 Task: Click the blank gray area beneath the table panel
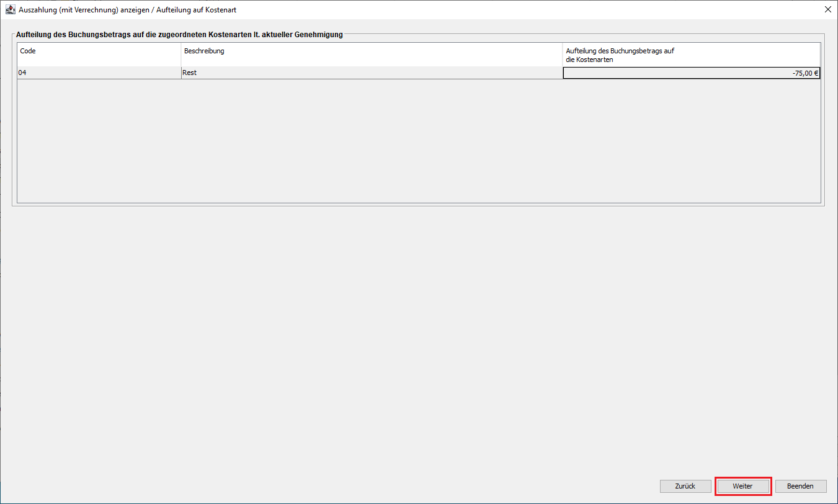(x=419, y=341)
